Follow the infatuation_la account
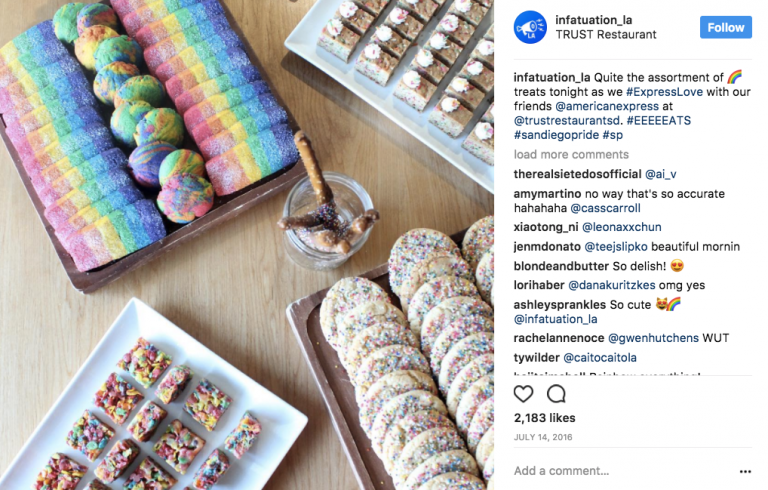Viewport: 768px width, 490px height. point(725,27)
